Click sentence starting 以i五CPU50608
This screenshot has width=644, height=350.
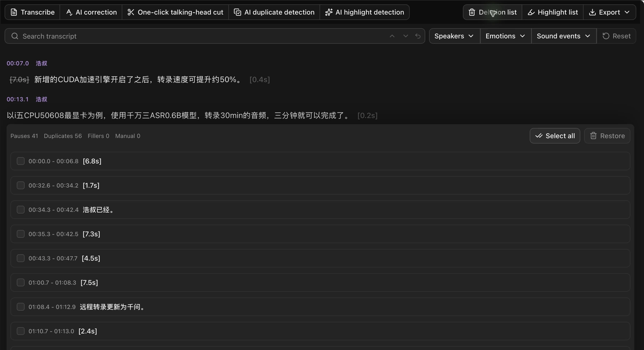[179, 115]
